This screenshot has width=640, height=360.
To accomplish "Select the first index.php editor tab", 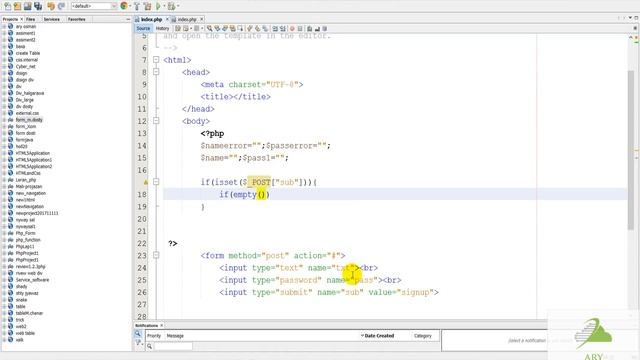I will pos(151,19).
